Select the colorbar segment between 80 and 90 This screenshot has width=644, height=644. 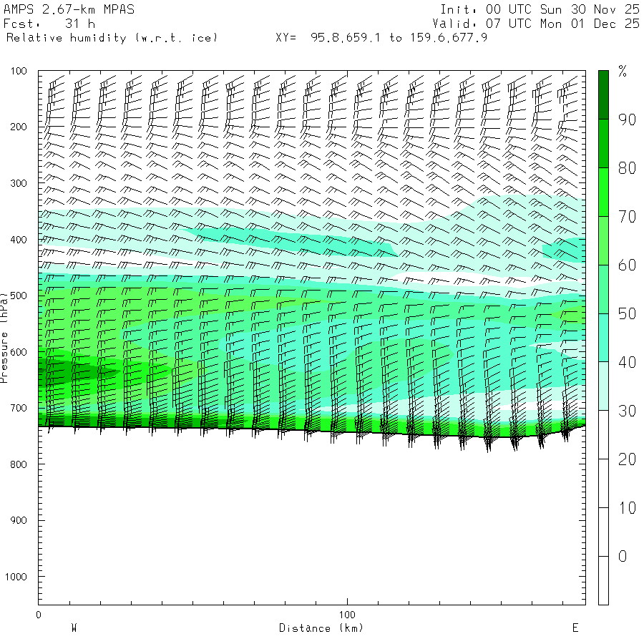603,143
